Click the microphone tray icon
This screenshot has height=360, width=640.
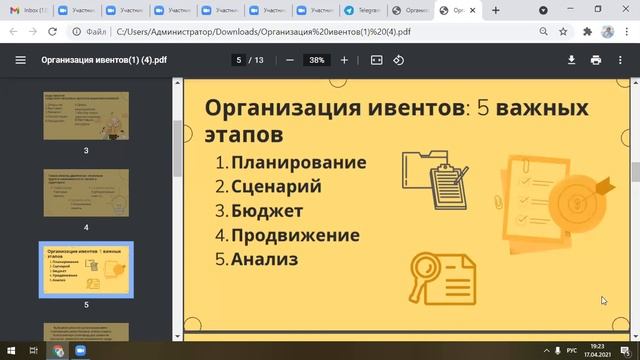pyautogui.click(x=558, y=351)
